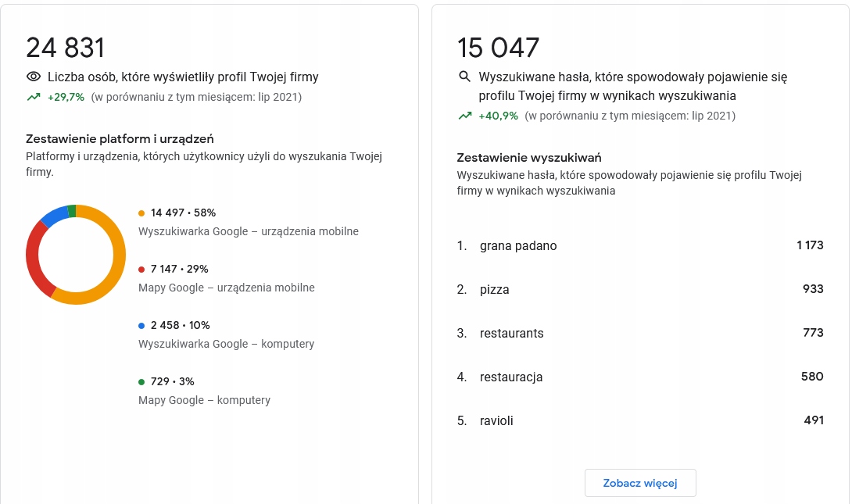Open the restauracja search term entry
852x504 pixels.
[510, 377]
